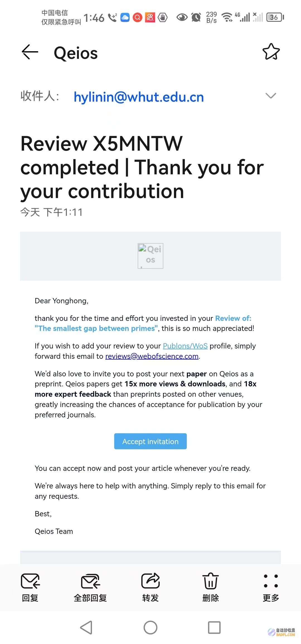Star this email as favorite
This screenshot has height=644, width=301.
[x=271, y=52]
